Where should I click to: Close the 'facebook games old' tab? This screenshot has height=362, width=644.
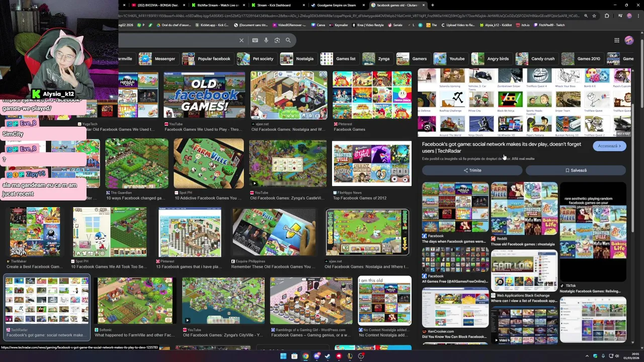(x=424, y=5)
